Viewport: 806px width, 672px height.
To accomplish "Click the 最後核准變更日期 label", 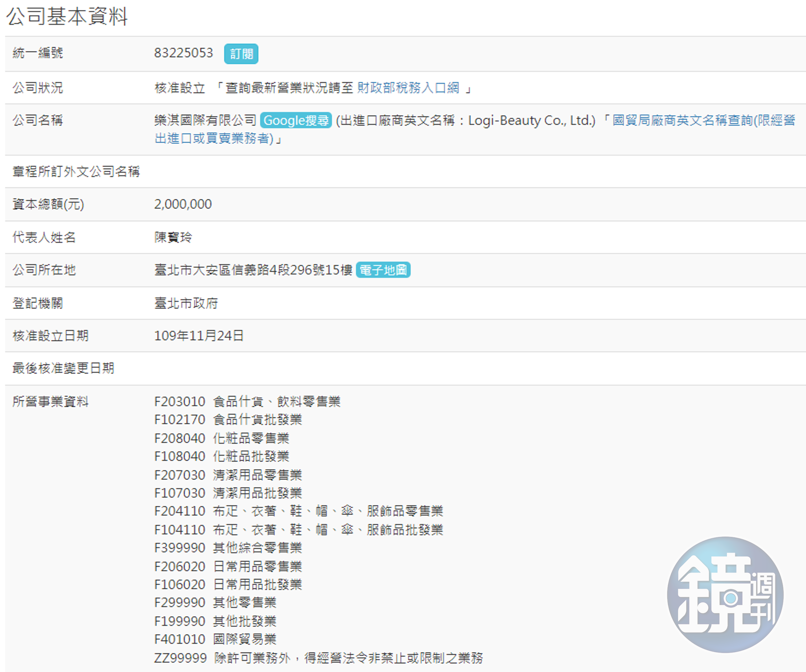I will (63, 368).
